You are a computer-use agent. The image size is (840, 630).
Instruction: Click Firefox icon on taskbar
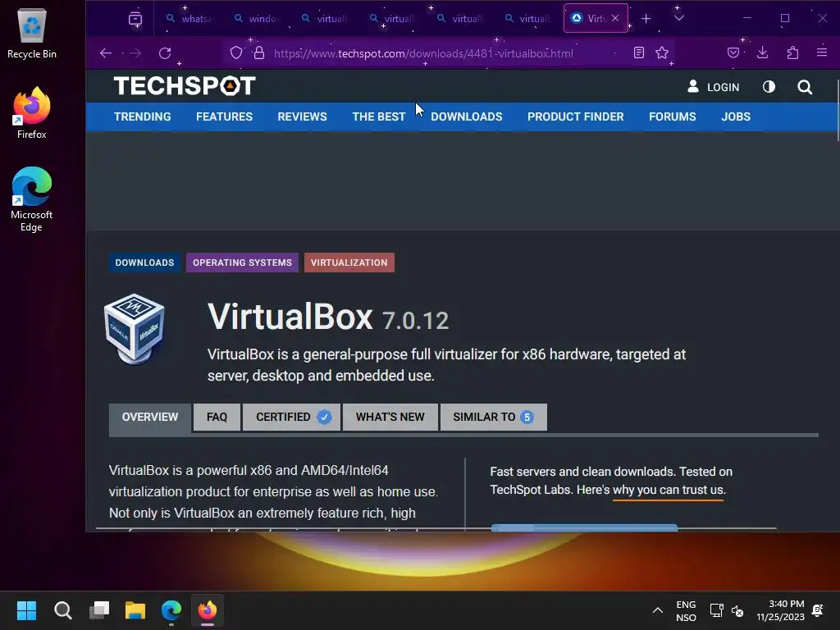coord(208,610)
